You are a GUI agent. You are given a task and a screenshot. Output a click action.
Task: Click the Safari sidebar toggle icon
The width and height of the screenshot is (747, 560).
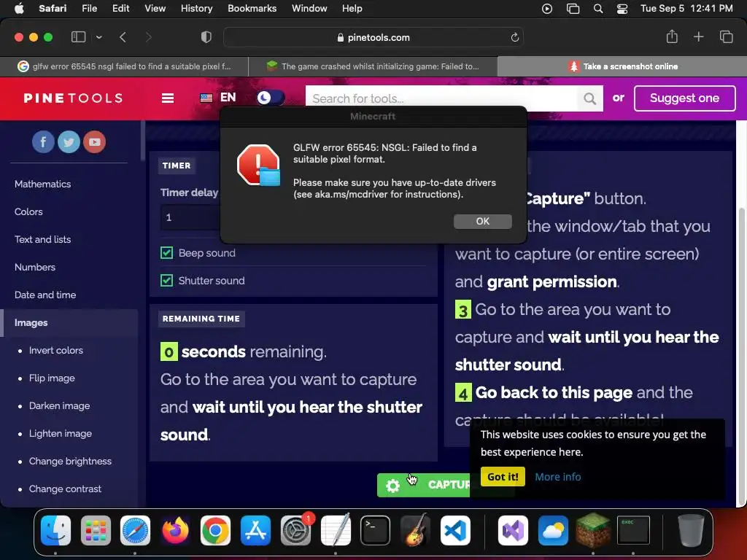point(78,37)
